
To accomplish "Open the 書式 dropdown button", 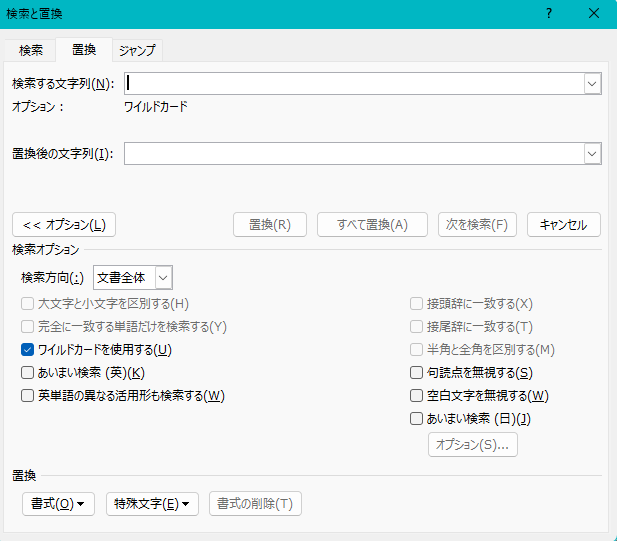I will click(58, 503).
